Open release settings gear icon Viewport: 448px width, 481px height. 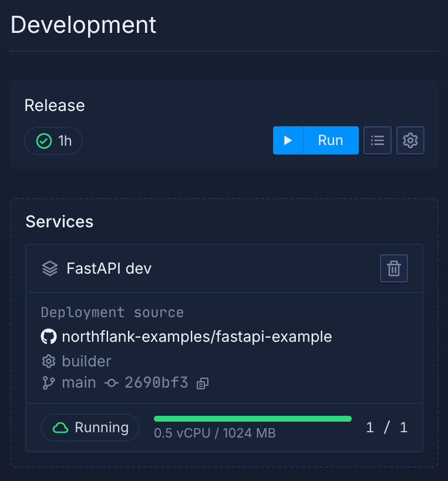pos(410,140)
